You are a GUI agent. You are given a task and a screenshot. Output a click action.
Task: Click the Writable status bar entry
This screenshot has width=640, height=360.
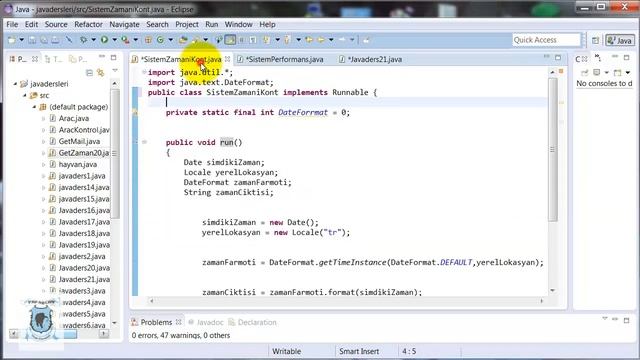287,351
